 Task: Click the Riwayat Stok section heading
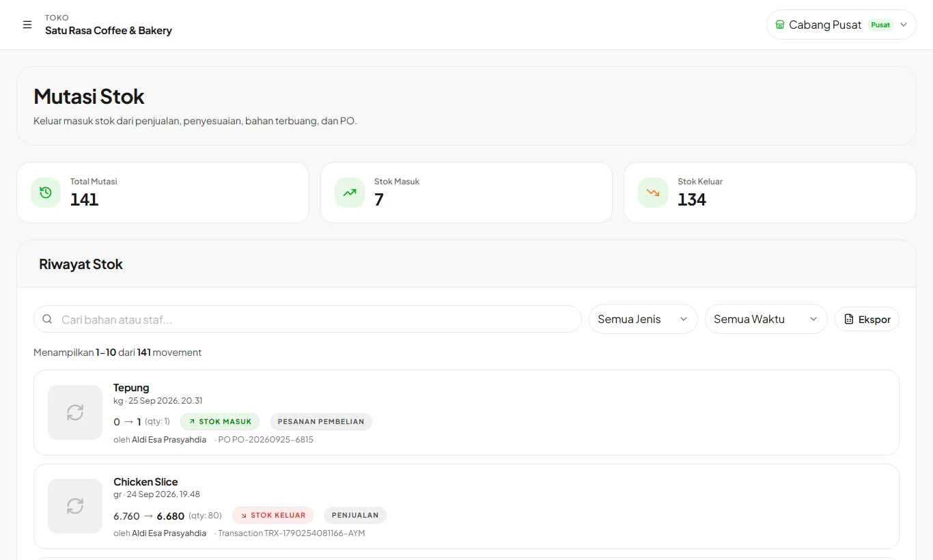(81, 264)
